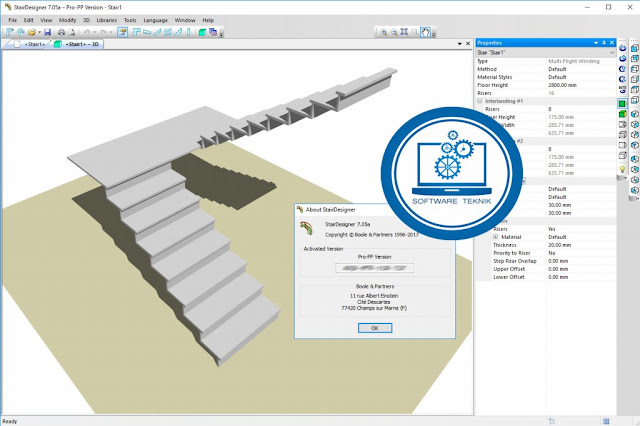This screenshot has height=426, width=640.
Task: Open the dropdown arrow beside Open folder icon
Action: point(40,32)
